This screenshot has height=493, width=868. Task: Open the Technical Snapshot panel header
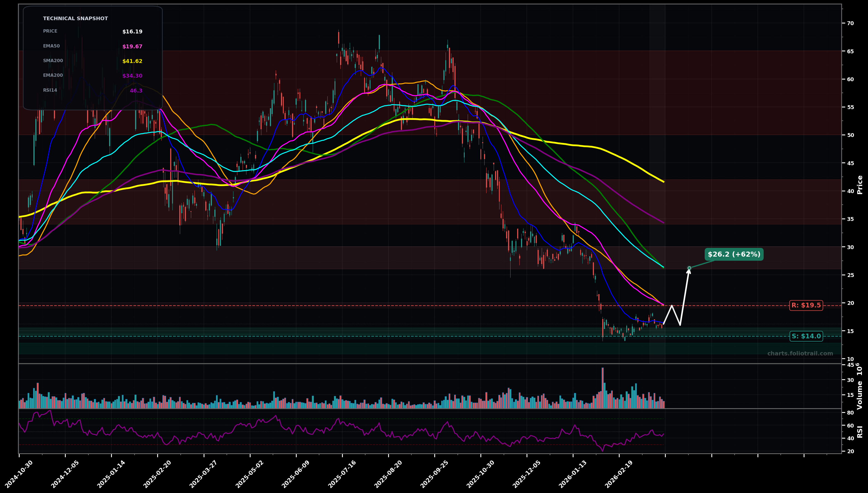75,18
